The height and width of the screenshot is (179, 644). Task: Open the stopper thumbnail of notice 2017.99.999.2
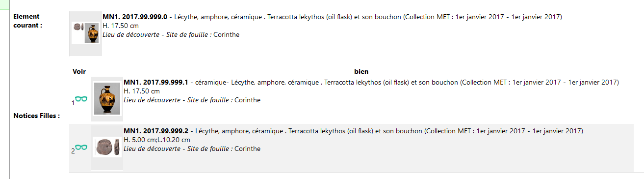(x=107, y=147)
